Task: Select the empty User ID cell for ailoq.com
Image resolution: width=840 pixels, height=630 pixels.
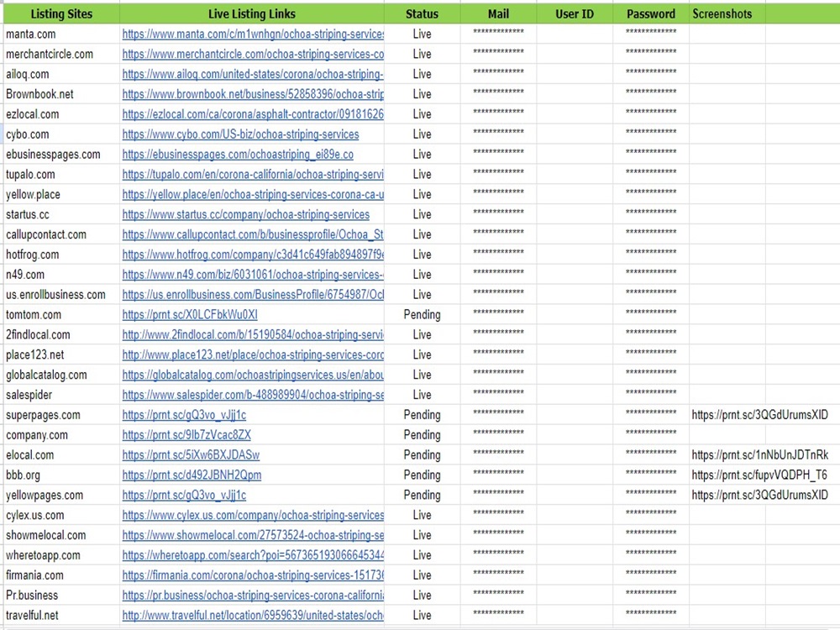Action: [575, 75]
